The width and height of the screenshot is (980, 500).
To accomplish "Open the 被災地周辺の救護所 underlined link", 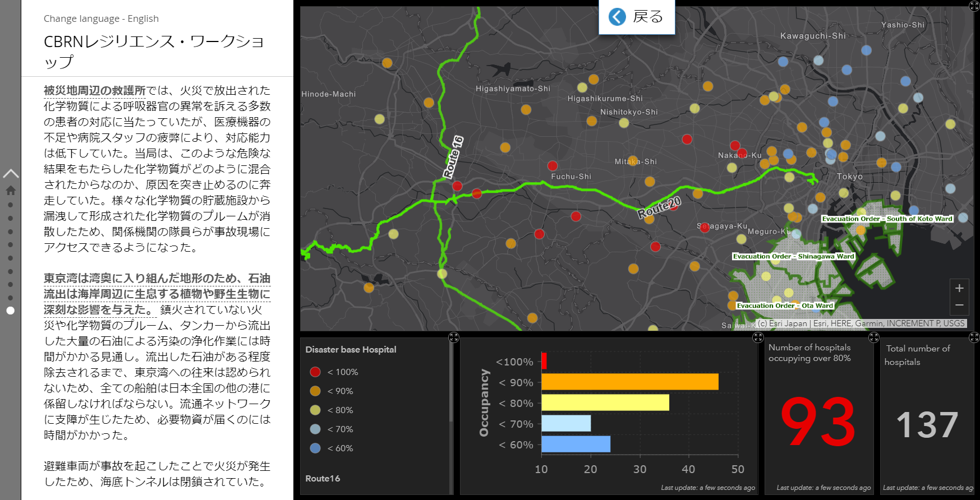I will (95, 90).
